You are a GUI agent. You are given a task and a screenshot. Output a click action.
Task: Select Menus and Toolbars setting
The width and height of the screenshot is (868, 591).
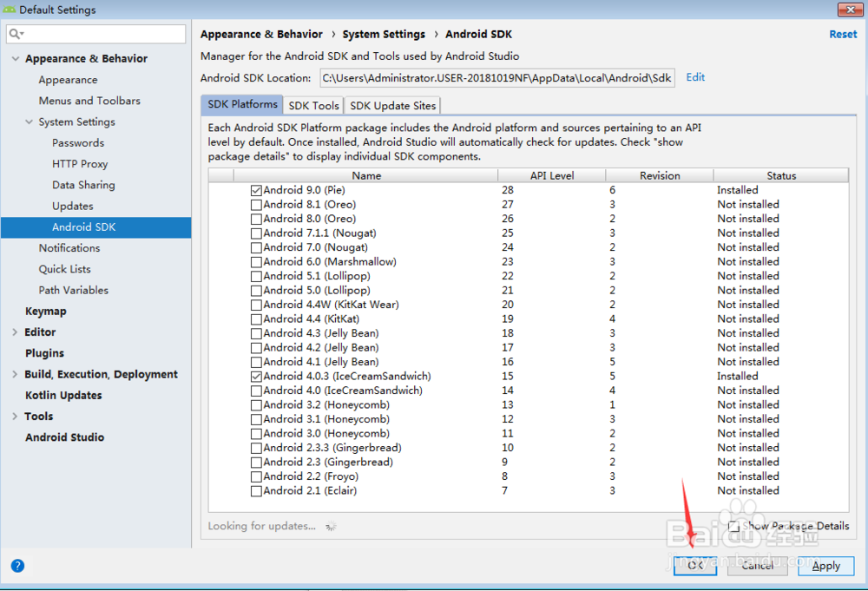[89, 101]
